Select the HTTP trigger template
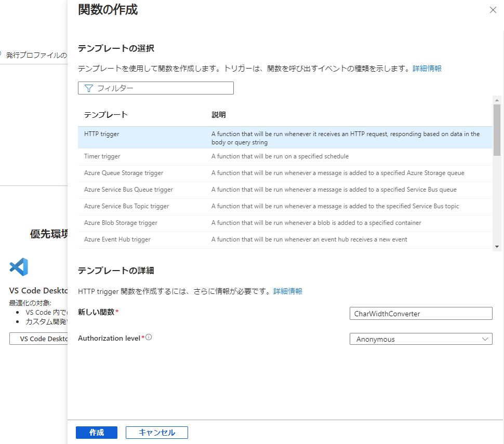504x444 pixels. (102, 134)
